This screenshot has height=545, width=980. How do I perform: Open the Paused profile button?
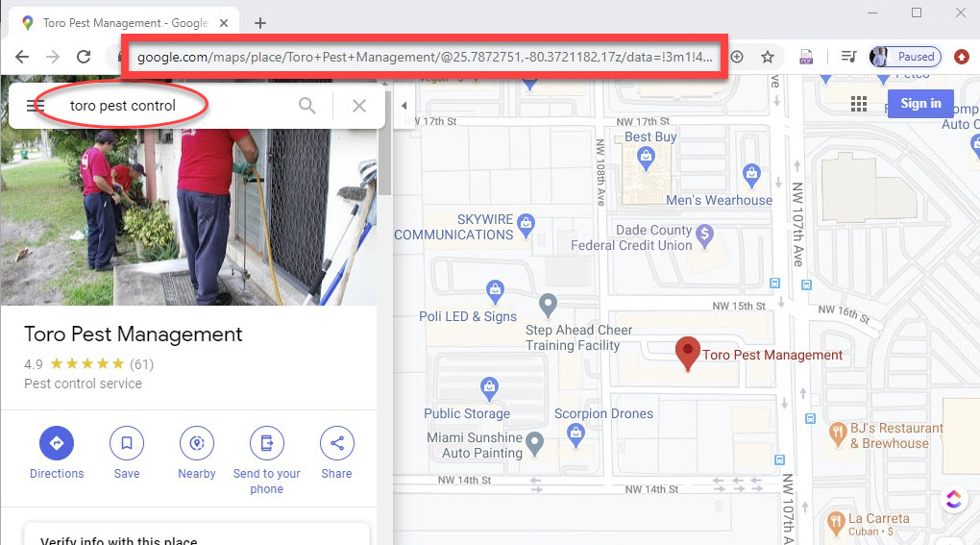point(904,57)
